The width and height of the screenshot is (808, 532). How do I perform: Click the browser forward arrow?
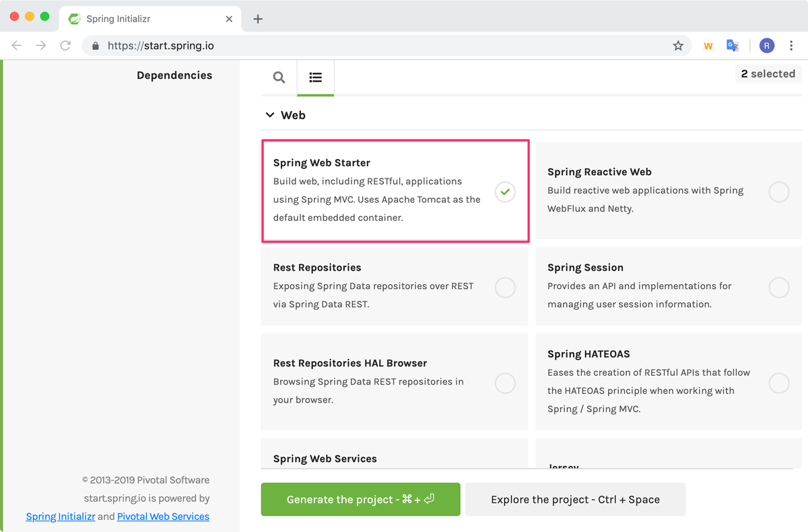[x=41, y=46]
